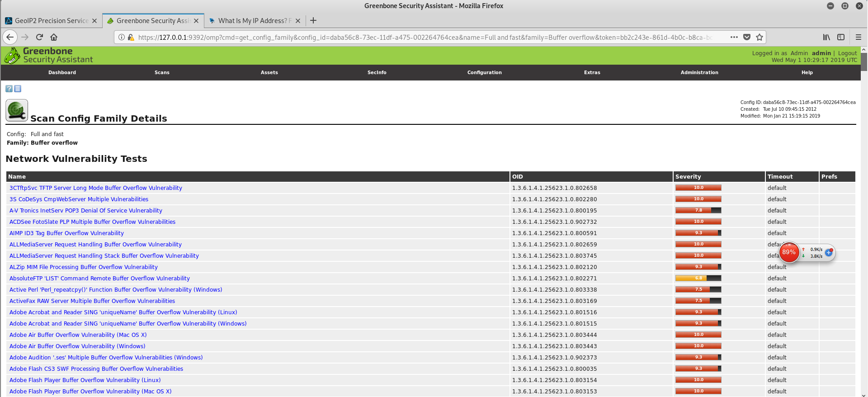Screen dimensions: 868x397
Task: Open the SecInfo menu
Action: click(x=377, y=72)
